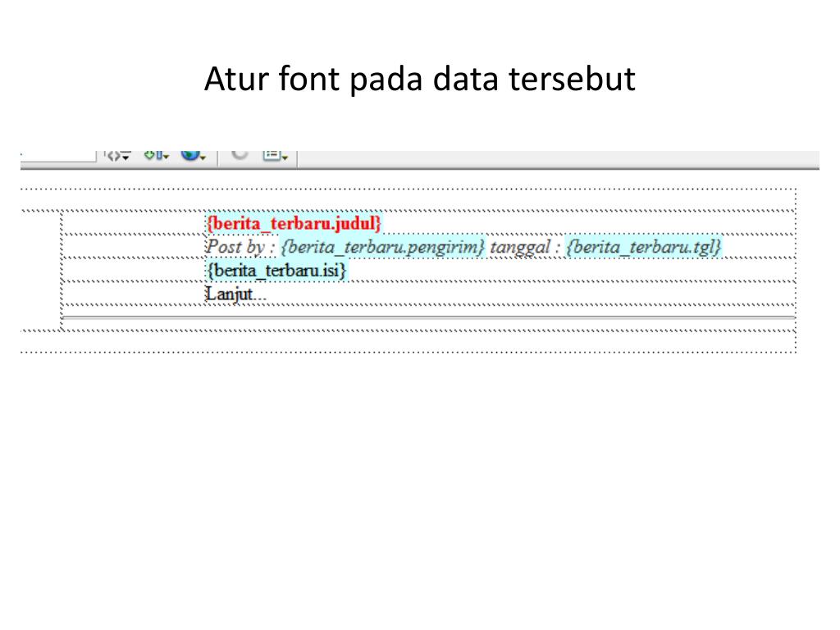The height and width of the screenshot is (630, 840).
Task: Select the {berita_terbaru.pengirim} placeholder
Action: pyautogui.click(x=383, y=247)
